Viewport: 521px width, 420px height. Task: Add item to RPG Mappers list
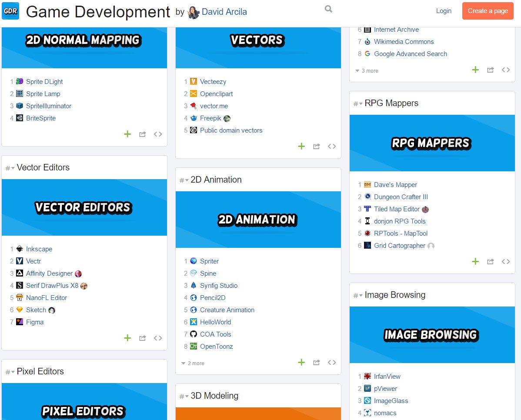pos(475,261)
